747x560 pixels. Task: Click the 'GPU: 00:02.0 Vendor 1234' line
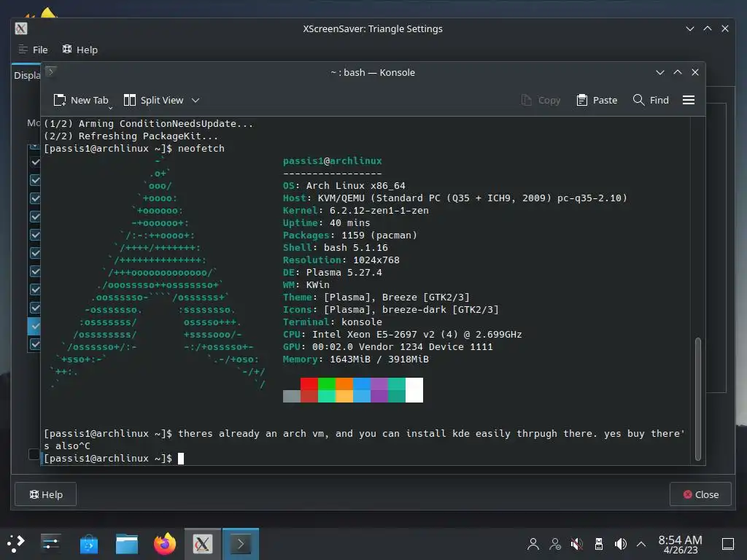[388, 346]
